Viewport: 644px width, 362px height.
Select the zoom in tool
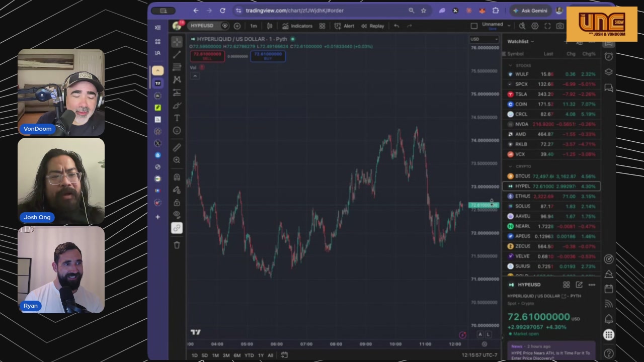177,160
